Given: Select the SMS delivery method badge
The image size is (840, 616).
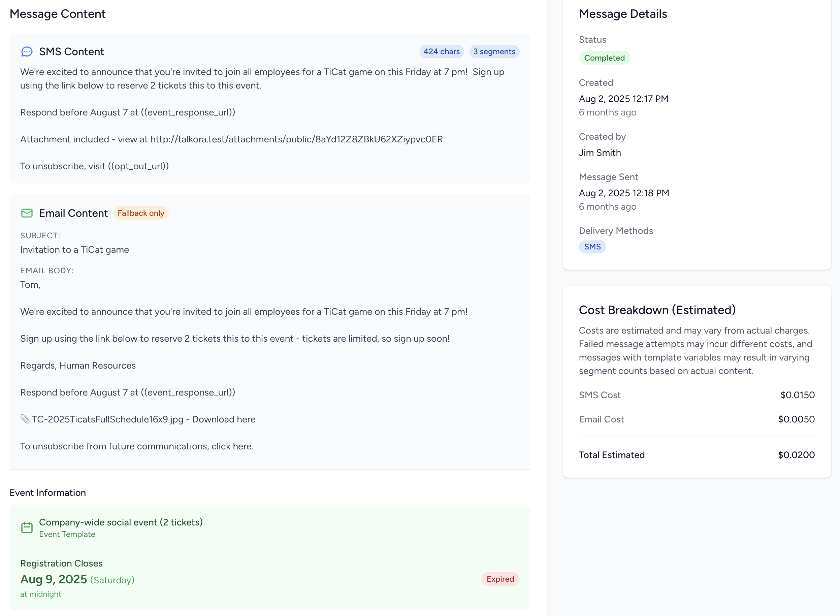Looking at the screenshot, I should click(592, 246).
